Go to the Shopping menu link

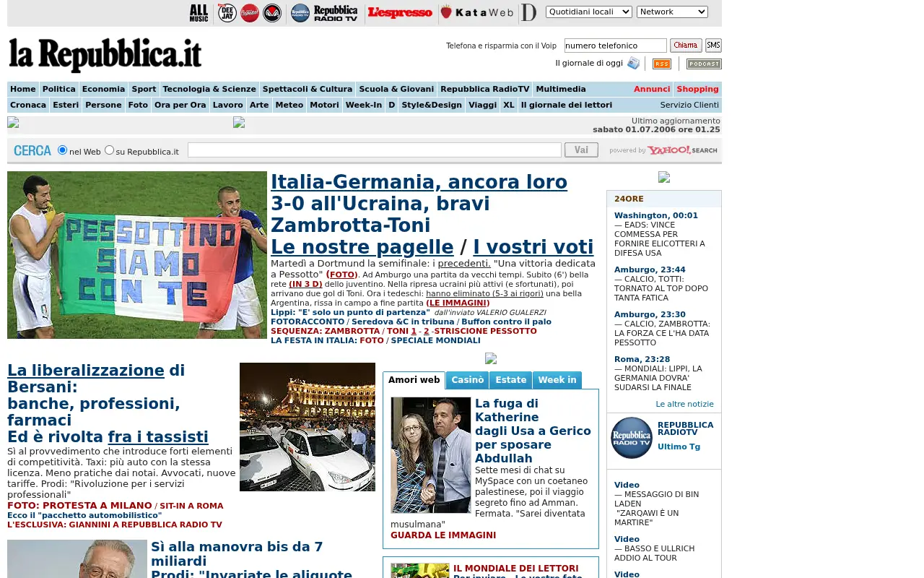pyautogui.click(x=697, y=90)
